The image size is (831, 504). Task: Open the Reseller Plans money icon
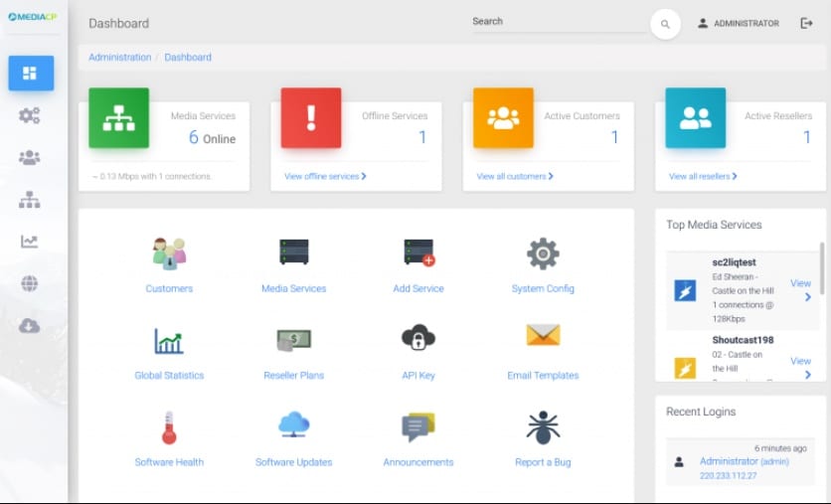[x=293, y=340]
